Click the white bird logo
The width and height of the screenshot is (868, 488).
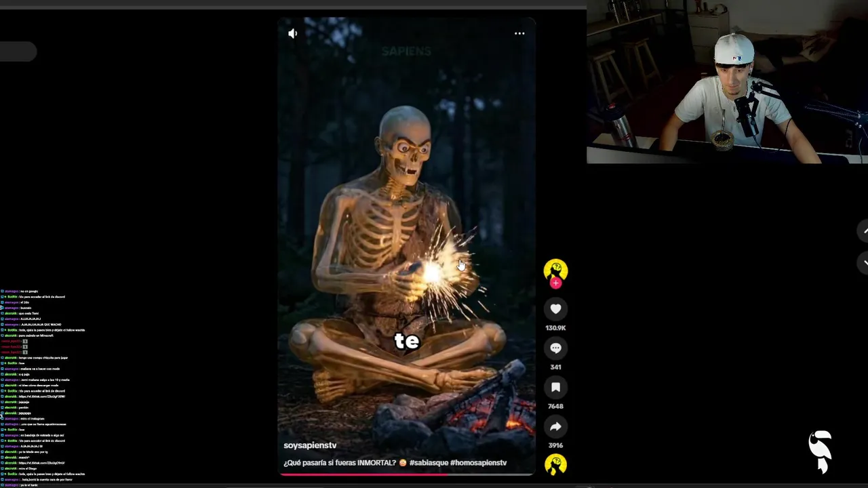coord(821,451)
